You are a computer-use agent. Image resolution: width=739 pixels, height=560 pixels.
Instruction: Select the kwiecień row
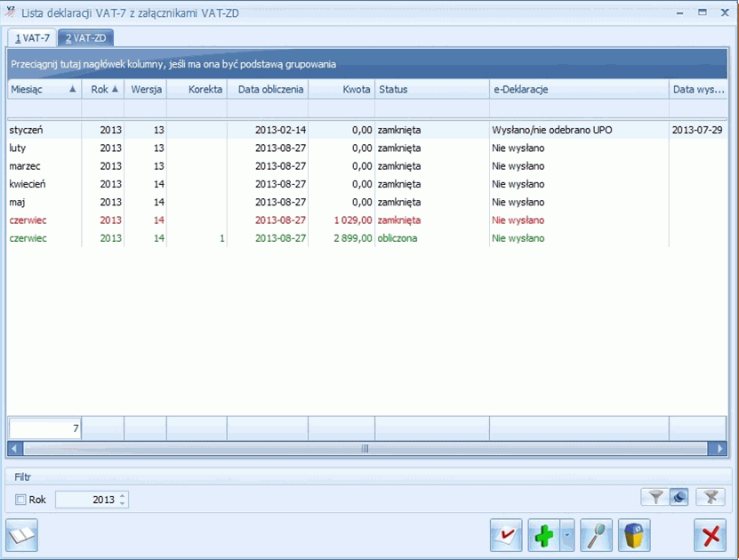pyautogui.click(x=367, y=184)
